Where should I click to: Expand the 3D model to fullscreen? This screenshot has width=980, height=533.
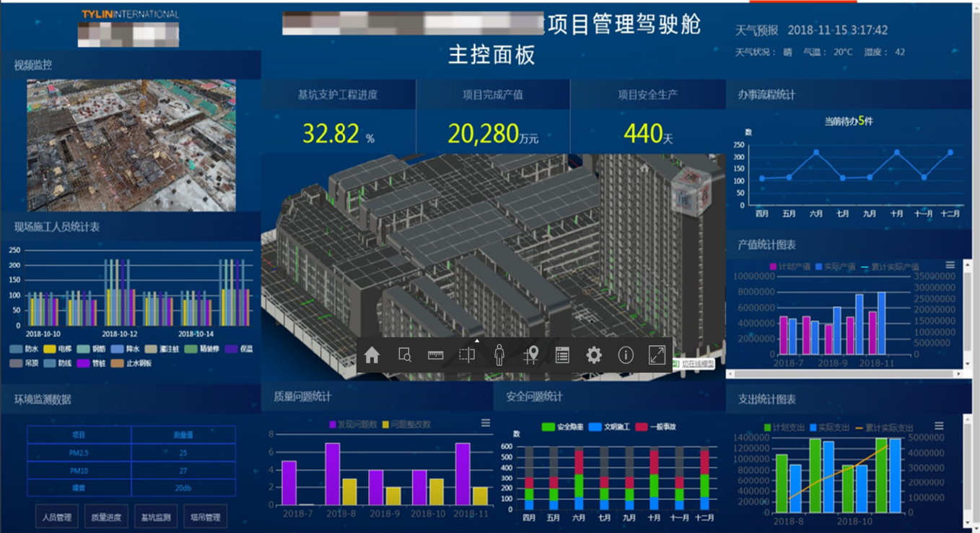click(657, 355)
